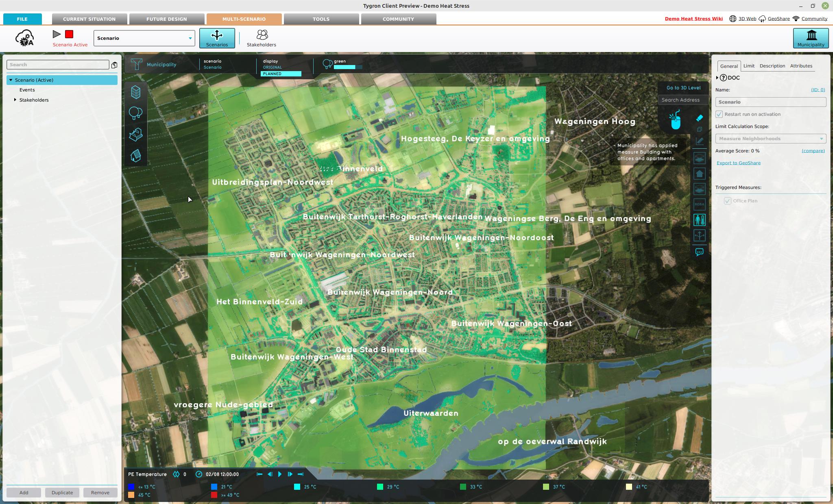Viewport: 833px width, 504px height.
Task: Click the Go to 3D Level button
Action: point(683,88)
